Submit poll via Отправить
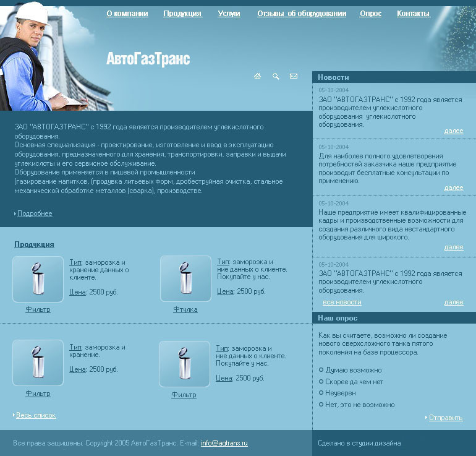This screenshot has width=476, height=456. tap(446, 418)
